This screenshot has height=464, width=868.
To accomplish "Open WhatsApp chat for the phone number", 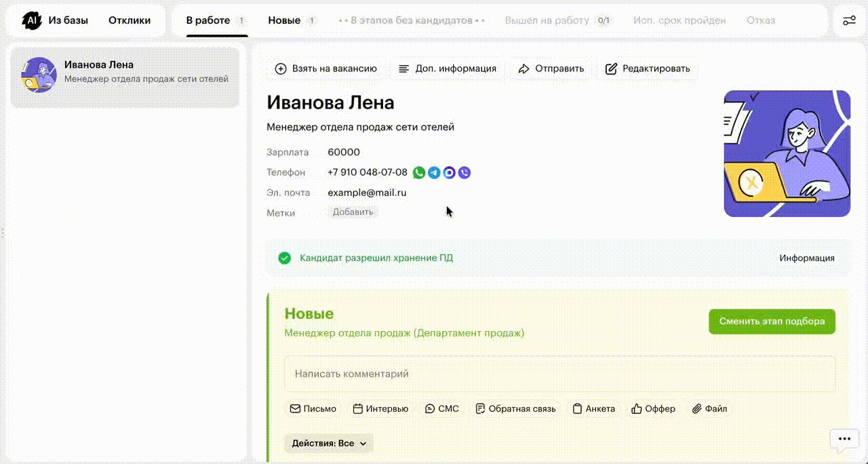I will click(419, 173).
